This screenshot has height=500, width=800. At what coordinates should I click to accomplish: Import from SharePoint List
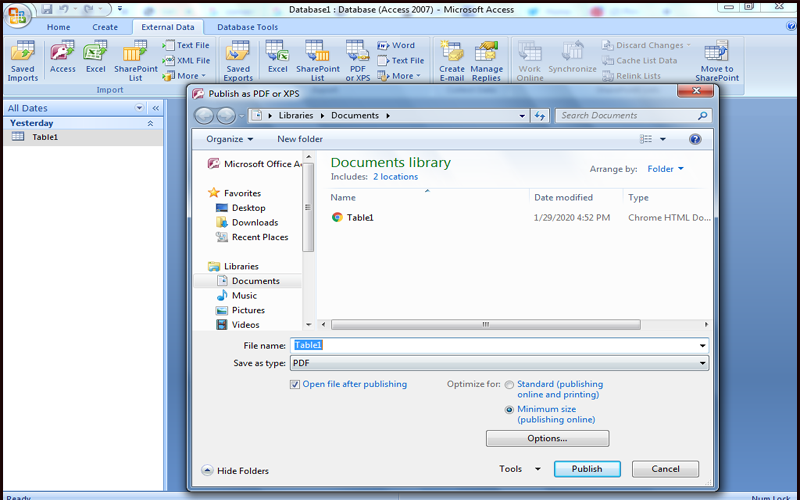pos(135,61)
